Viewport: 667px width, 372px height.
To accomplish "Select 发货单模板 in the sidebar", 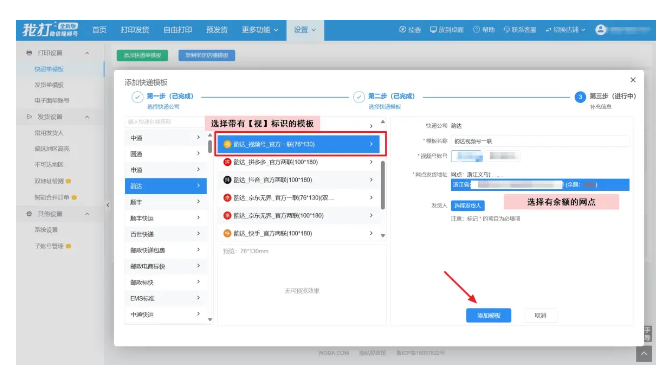I will pyautogui.click(x=49, y=85).
